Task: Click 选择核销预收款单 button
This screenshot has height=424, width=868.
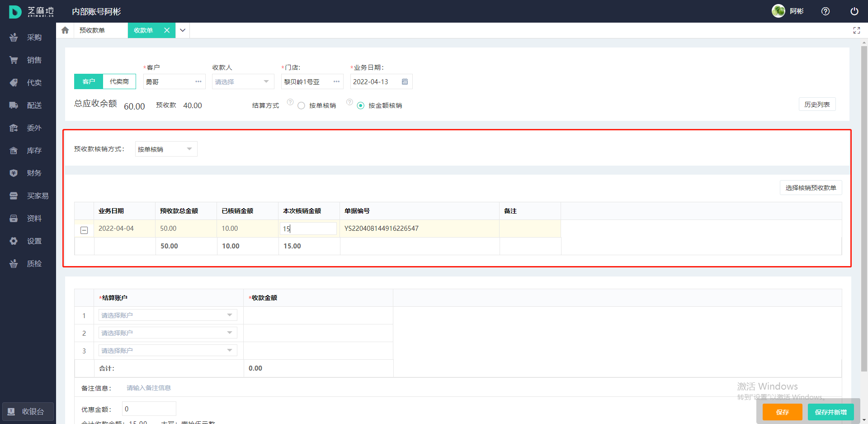Action: 811,187
